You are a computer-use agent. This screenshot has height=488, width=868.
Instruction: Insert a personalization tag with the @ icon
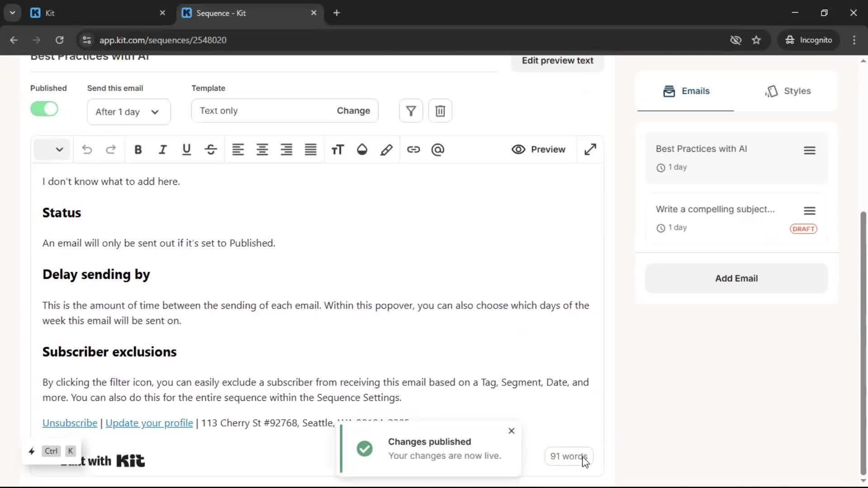[x=438, y=150]
